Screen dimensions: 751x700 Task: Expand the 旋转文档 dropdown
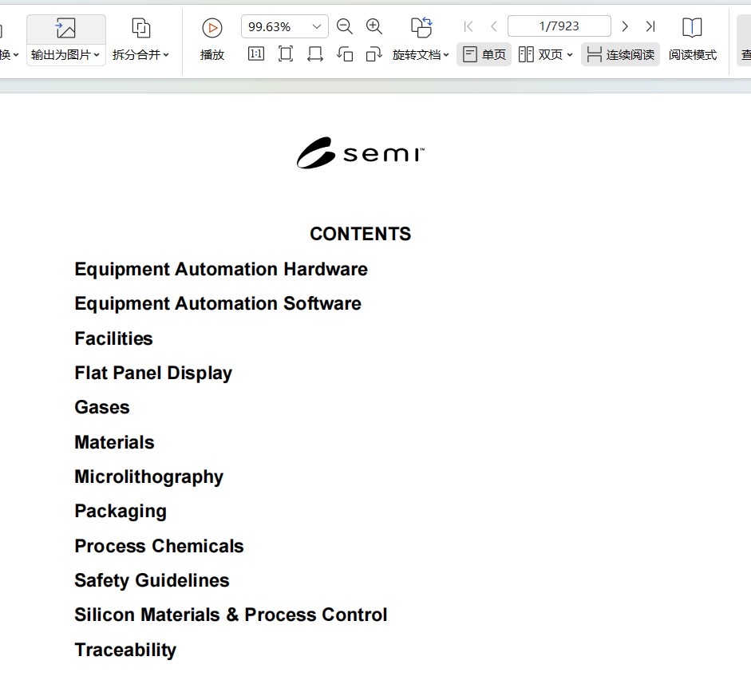pos(446,55)
